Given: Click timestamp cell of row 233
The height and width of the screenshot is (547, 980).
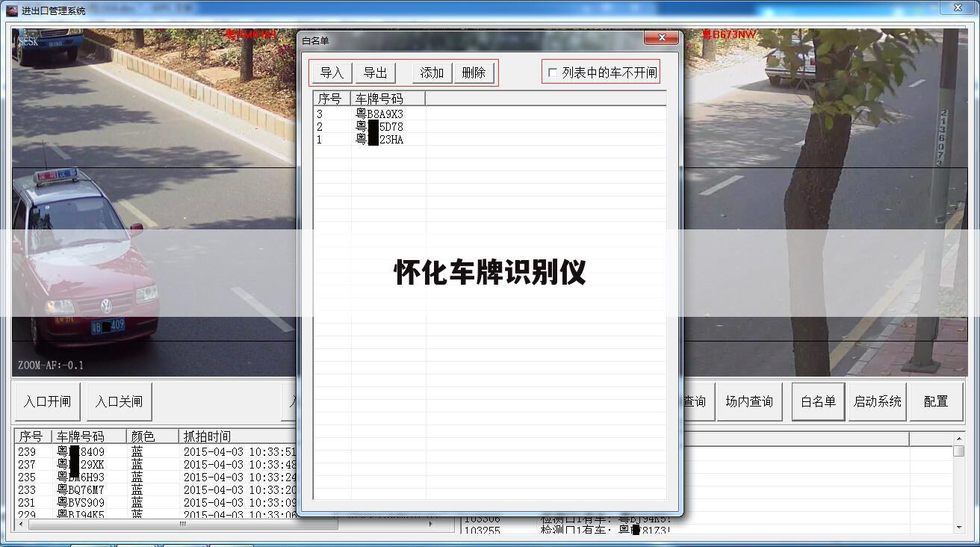Looking at the screenshot, I should tap(240, 490).
